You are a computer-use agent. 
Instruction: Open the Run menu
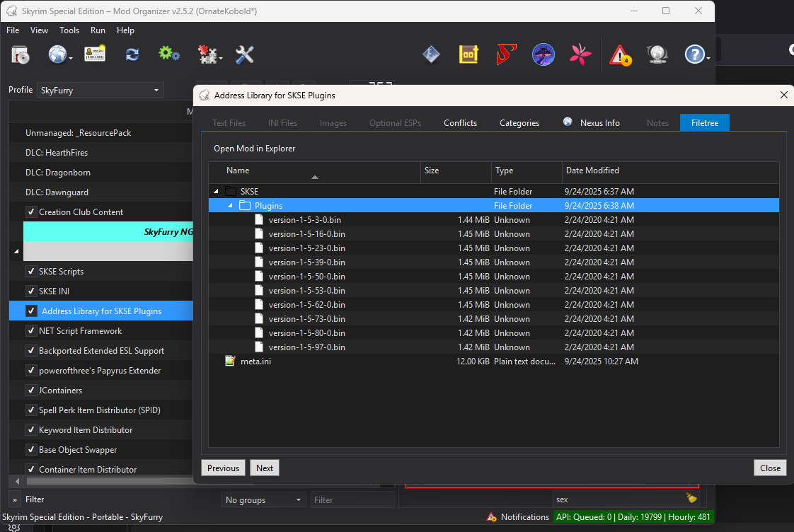pos(98,30)
